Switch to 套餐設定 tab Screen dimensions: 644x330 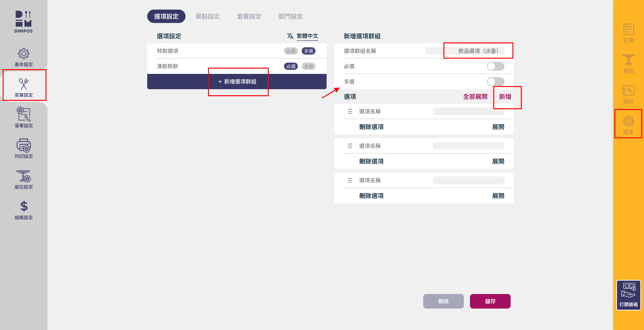tap(249, 16)
